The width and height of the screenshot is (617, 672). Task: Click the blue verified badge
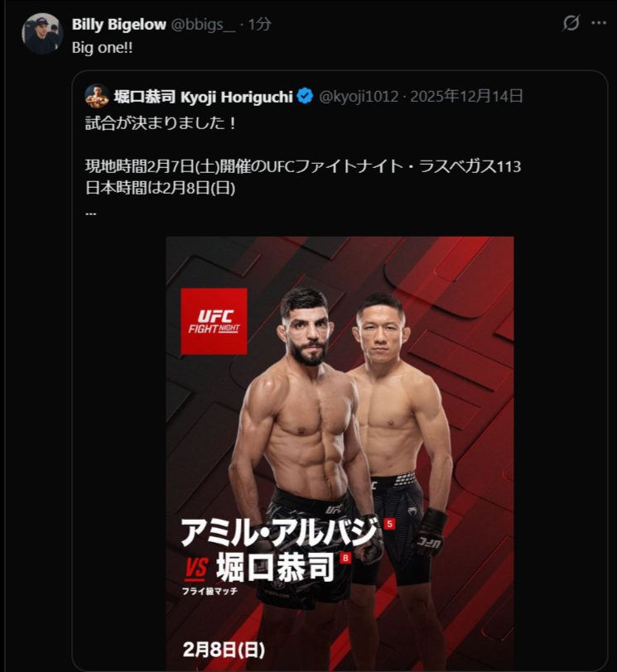pos(305,97)
